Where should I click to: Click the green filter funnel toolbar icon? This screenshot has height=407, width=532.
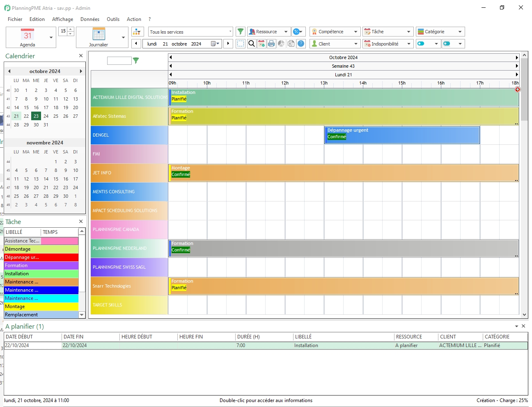pyautogui.click(x=241, y=32)
